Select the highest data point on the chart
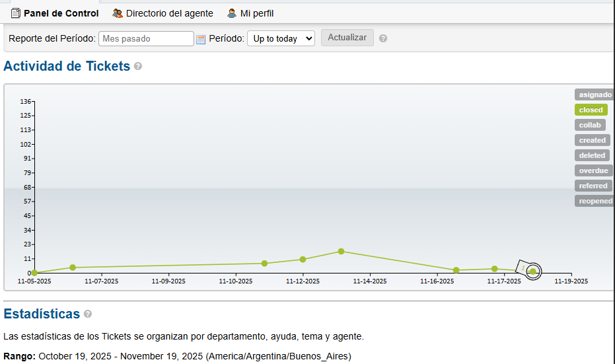Image resolution: width=615 pixels, height=364 pixels. point(342,251)
